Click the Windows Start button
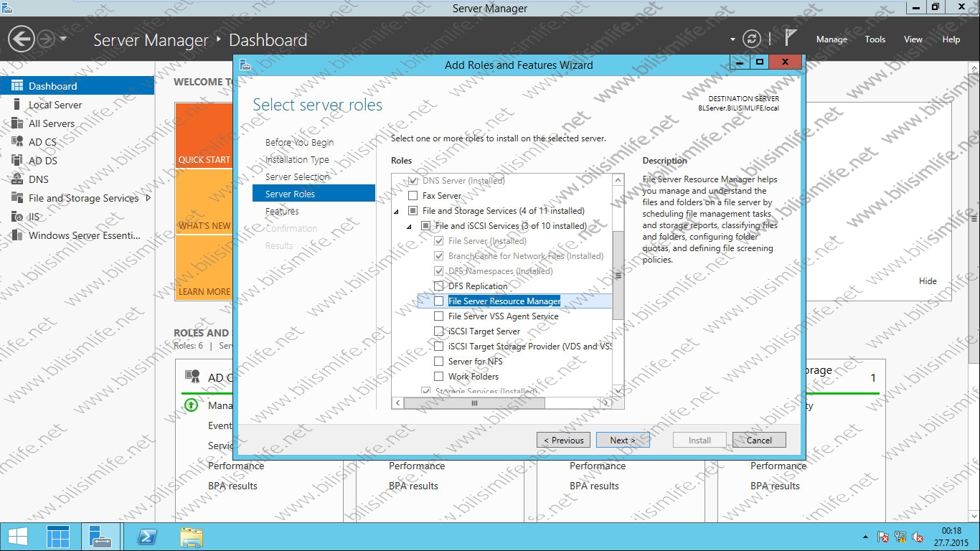 pos(18,537)
